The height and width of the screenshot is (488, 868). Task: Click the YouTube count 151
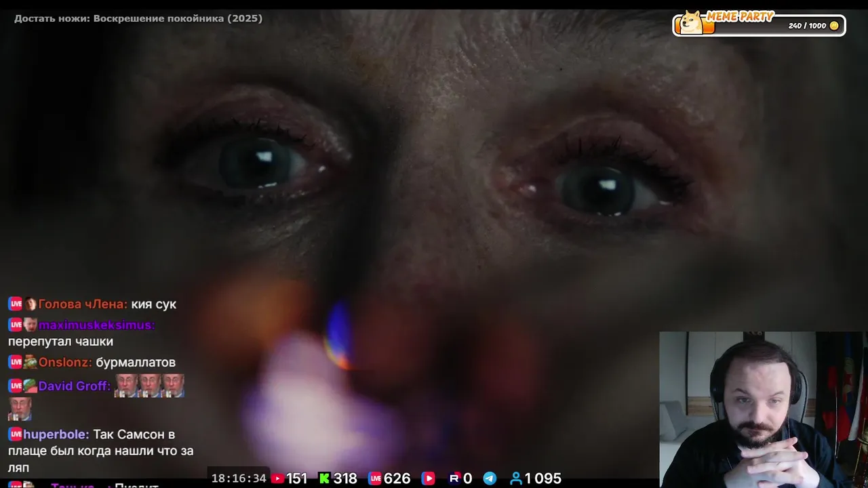pos(296,479)
